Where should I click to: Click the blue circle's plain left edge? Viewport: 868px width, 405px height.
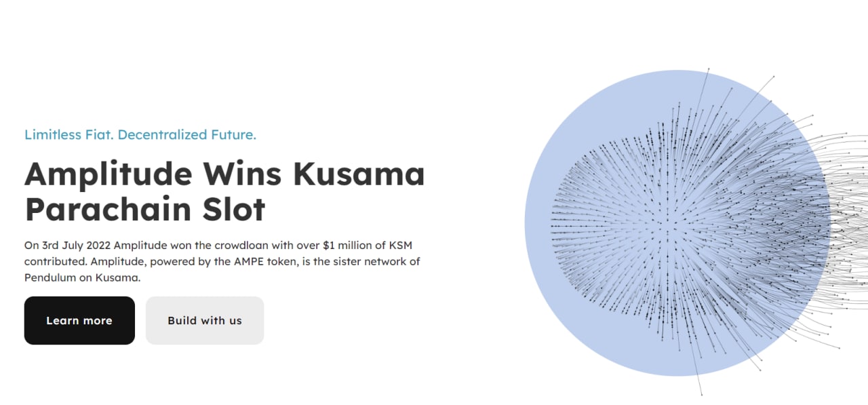(x=537, y=223)
